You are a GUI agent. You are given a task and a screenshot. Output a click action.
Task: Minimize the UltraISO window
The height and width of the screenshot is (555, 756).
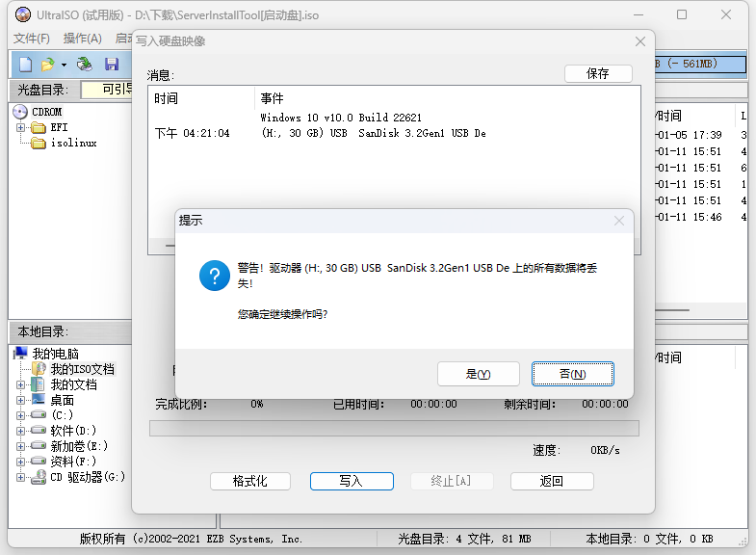(x=639, y=15)
